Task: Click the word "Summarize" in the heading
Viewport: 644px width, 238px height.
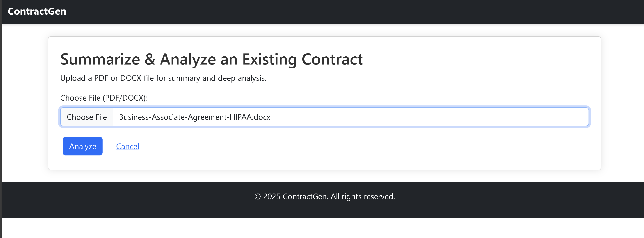Action: pos(100,60)
